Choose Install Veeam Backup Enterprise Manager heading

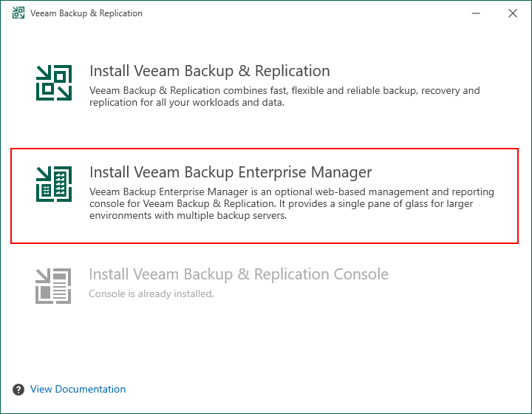tap(231, 172)
